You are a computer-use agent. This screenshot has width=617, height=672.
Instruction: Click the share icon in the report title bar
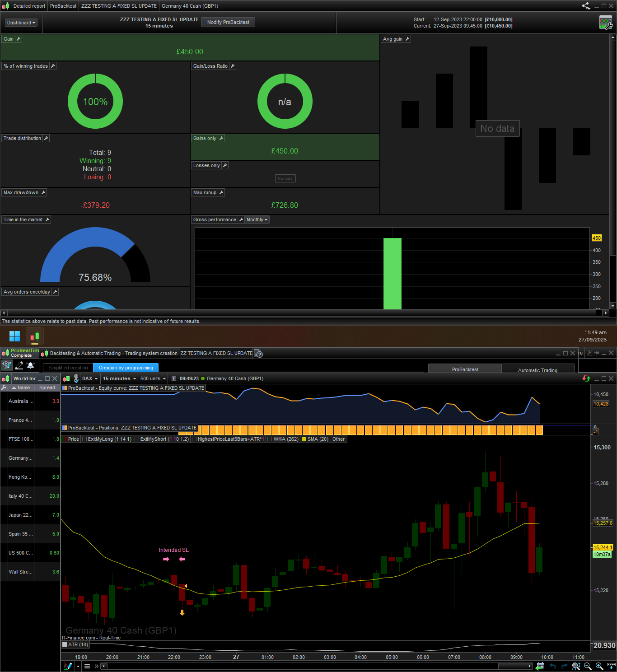[x=586, y=6]
